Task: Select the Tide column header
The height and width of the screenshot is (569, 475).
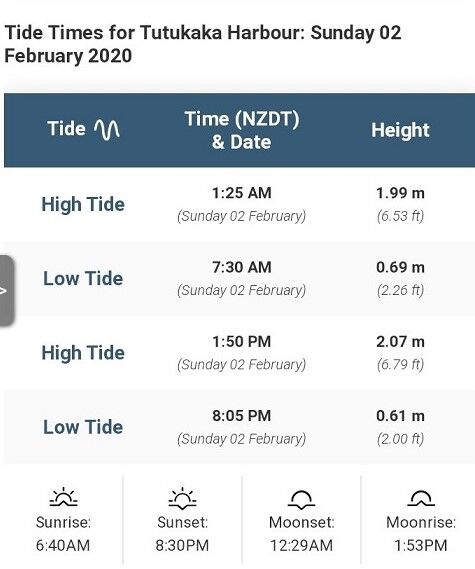Action: pos(83,129)
